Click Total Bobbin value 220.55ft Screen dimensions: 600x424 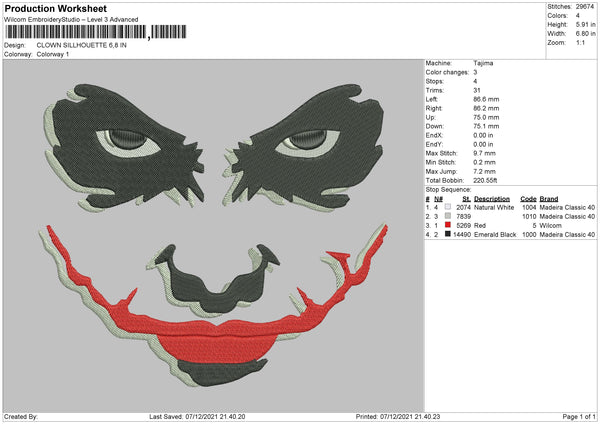(485, 181)
